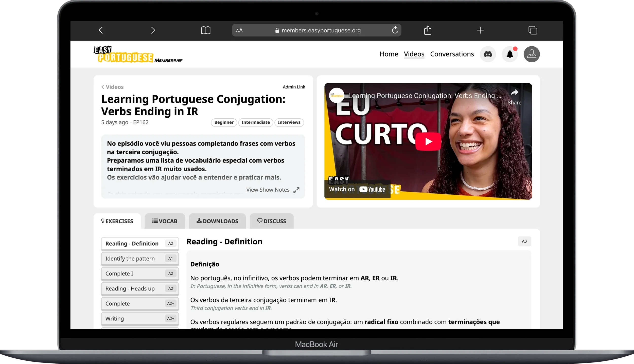Open the Discord community icon
This screenshot has width=634, height=364.
click(488, 54)
